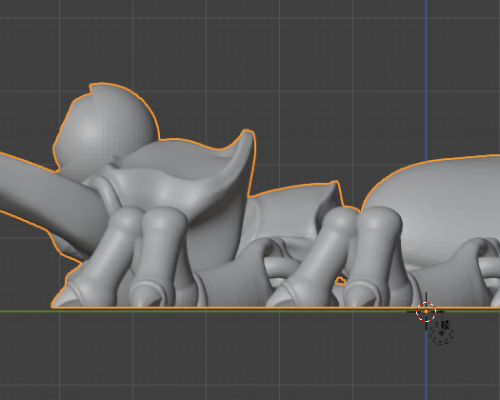
Task: Select the dashed-circle point light object
Action: pyautogui.click(x=441, y=332)
